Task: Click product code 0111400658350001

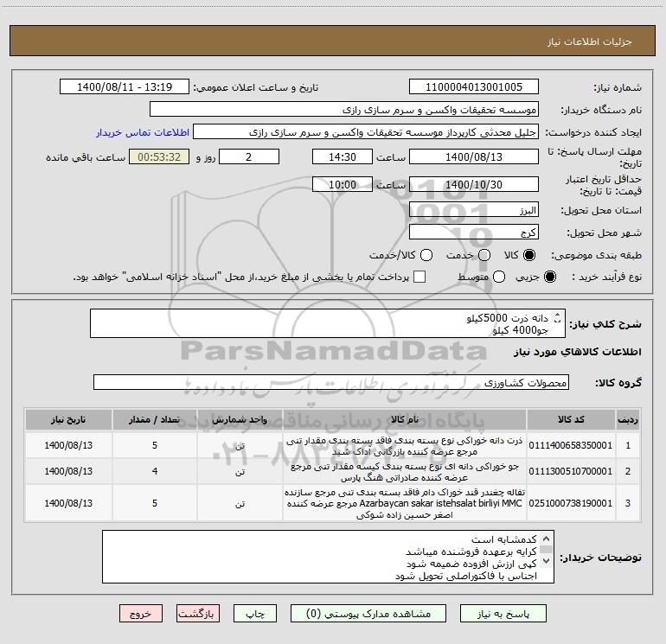Action: 571,445
